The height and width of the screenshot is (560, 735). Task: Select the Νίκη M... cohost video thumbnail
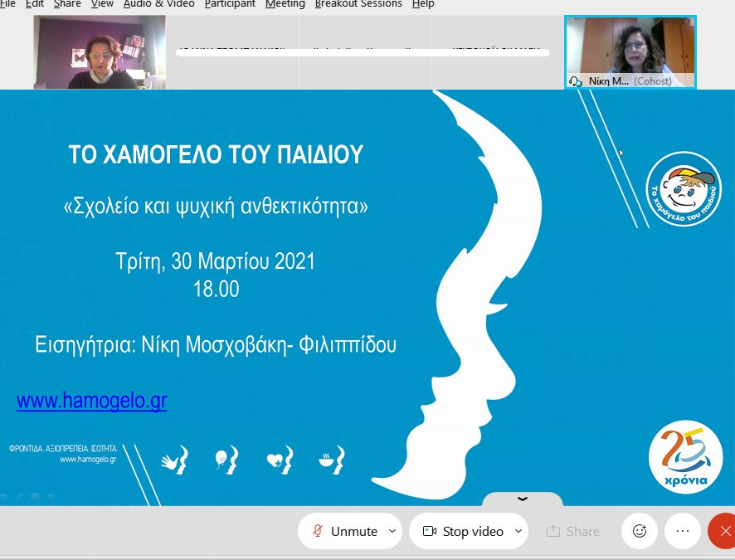pos(630,51)
